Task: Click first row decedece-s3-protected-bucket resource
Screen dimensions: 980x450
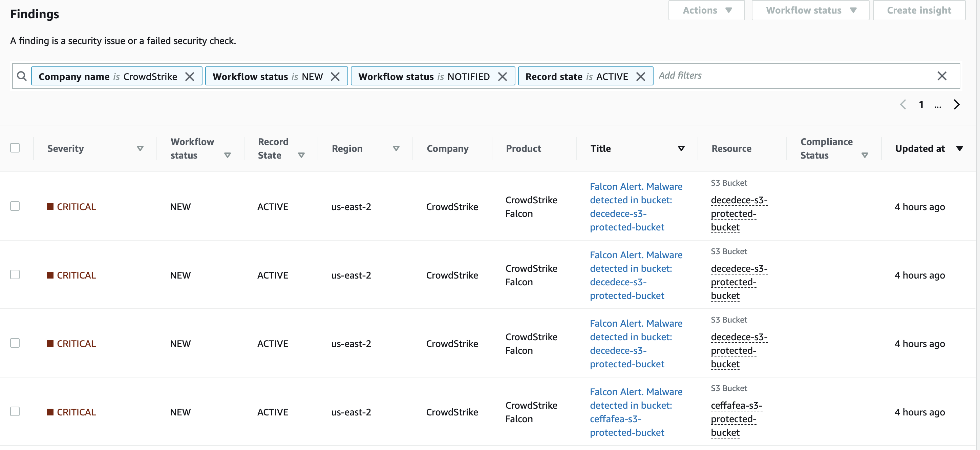Action: [x=739, y=213]
